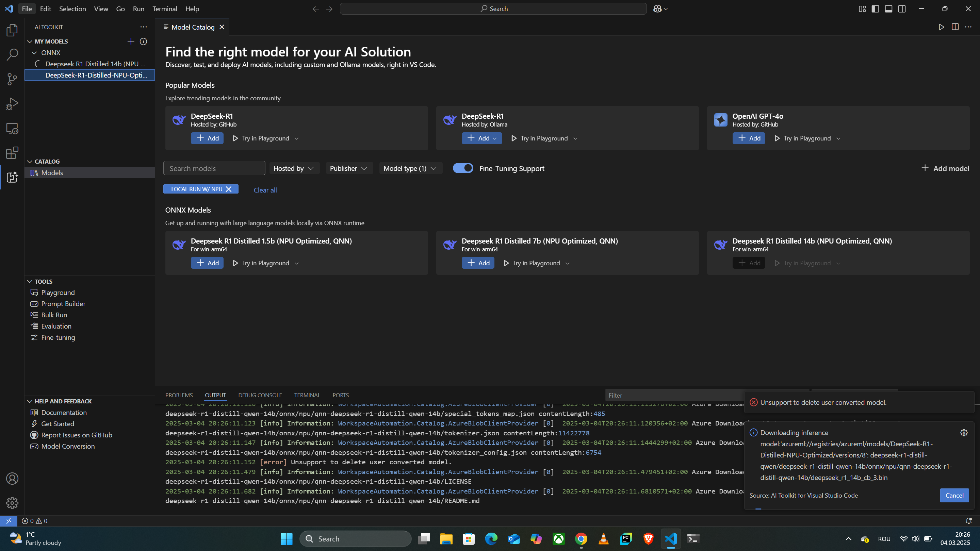Open the Hosted by dropdown
This screenshot has height=551, width=980.
294,168
